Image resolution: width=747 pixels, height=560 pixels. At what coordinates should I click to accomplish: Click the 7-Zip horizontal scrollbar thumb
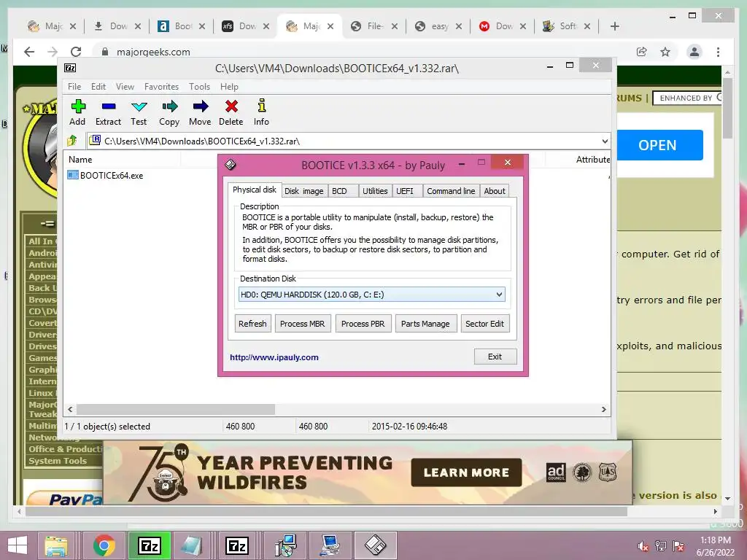(176, 409)
